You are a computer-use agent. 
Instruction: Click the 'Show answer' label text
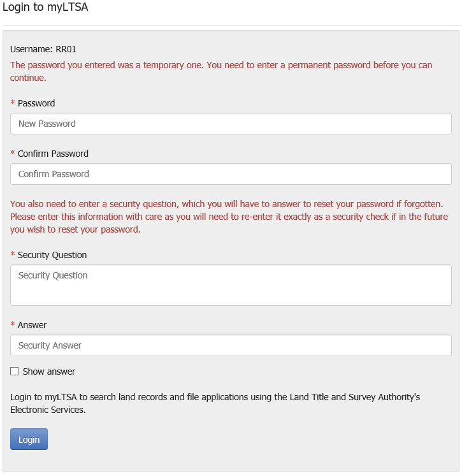pyautogui.click(x=49, y=371)
